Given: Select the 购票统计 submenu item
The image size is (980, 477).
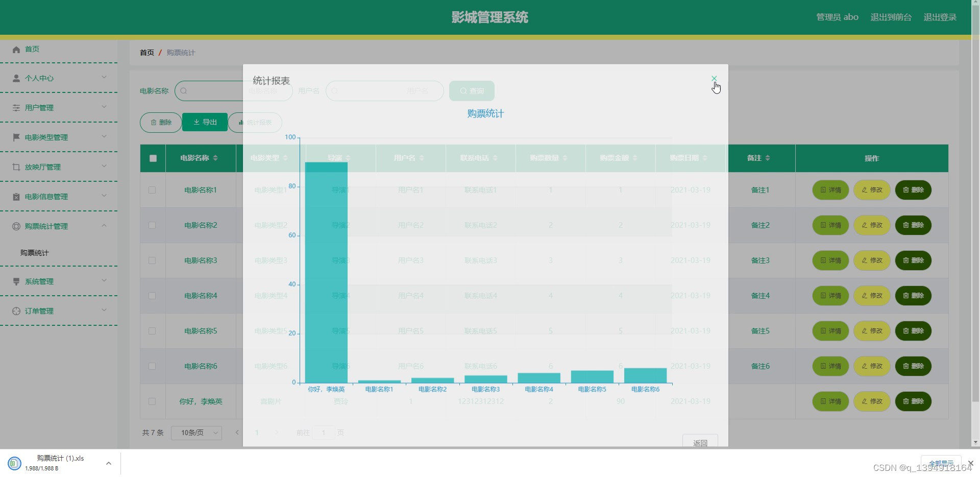Looking at the screenshot, I should point(35,253).
